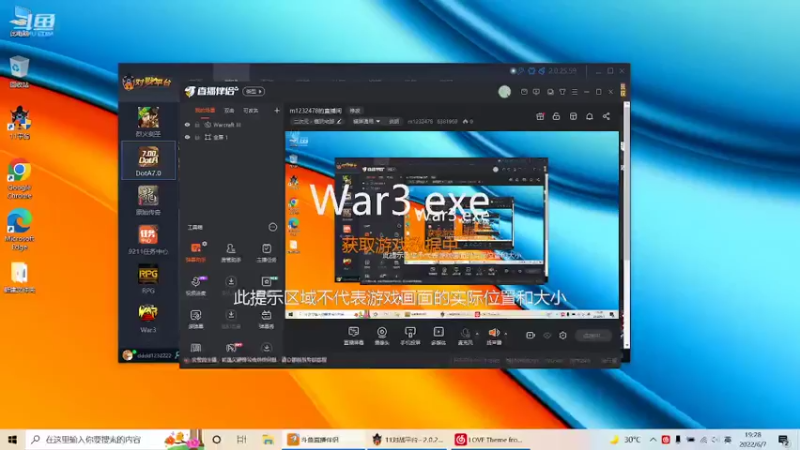Open the checklist tool at the end of the first toolbox row
The image size is (800, 450).
[266, 252]
